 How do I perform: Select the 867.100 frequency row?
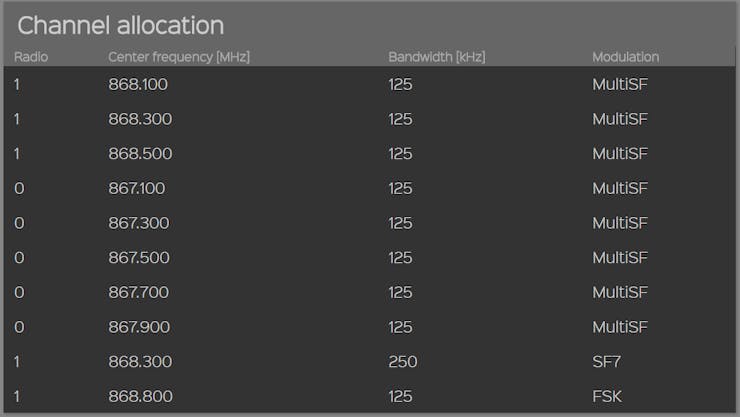137,188
